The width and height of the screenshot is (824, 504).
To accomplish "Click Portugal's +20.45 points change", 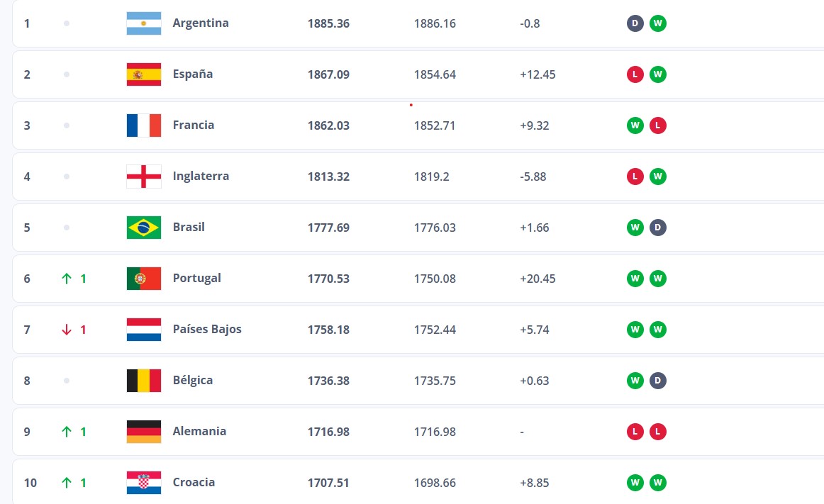I will pos(538,279).
